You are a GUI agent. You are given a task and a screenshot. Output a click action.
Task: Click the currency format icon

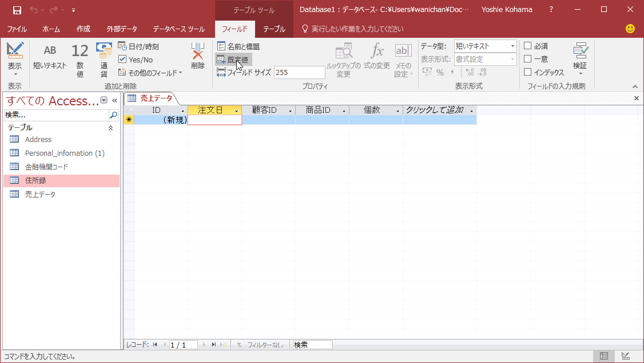point(427,72)
